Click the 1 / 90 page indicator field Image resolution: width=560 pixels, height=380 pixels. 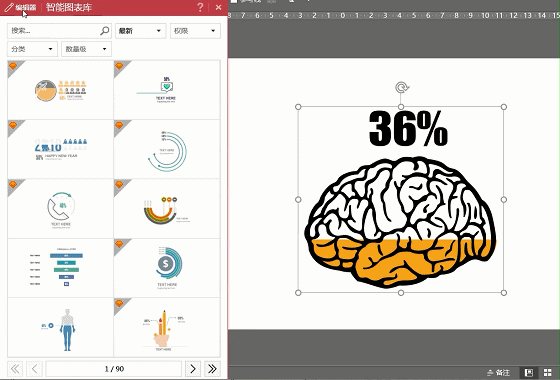coord(114,369)
